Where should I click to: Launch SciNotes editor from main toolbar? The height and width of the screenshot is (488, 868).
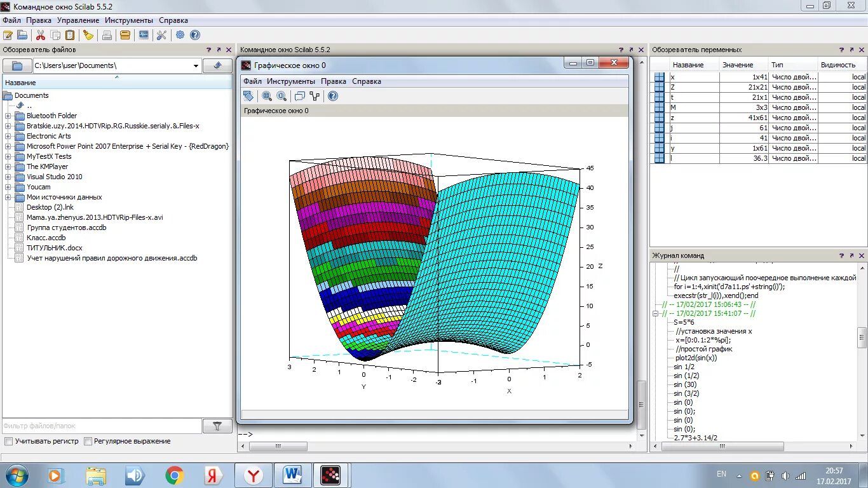8,35
